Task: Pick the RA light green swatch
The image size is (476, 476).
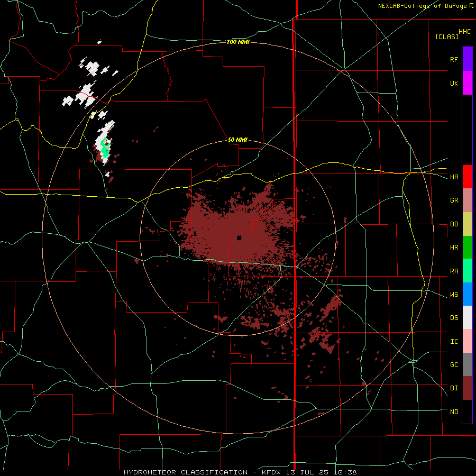Action: click(x=467, y=271)
